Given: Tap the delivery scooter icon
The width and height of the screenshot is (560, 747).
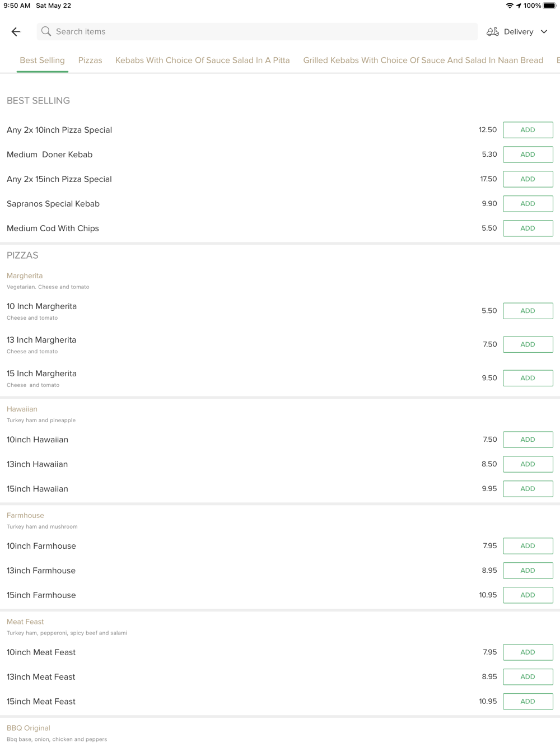Looking at the screenshot, I should pos(492,32).
